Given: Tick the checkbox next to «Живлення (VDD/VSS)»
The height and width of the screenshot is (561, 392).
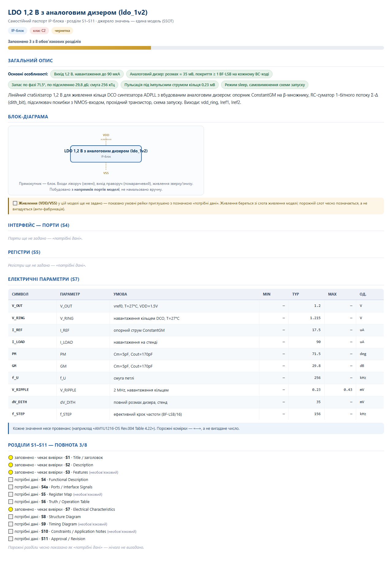Looking at the screenshot, I should pyautogui.click(x=15, y=203).
